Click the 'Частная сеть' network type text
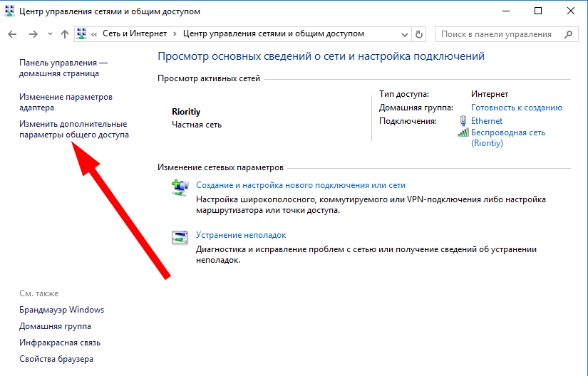588x376 pixels. (197, 125)
